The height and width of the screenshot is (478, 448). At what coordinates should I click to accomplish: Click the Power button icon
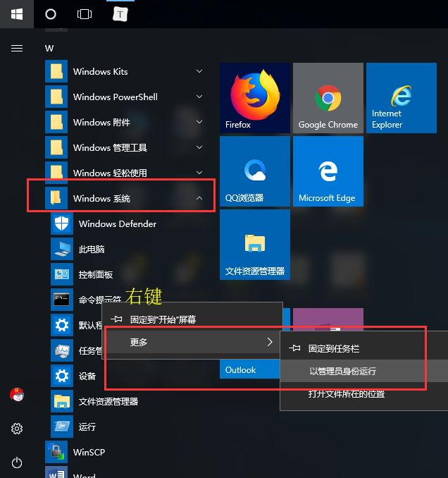pyautogui.click(x=17, y=462)
